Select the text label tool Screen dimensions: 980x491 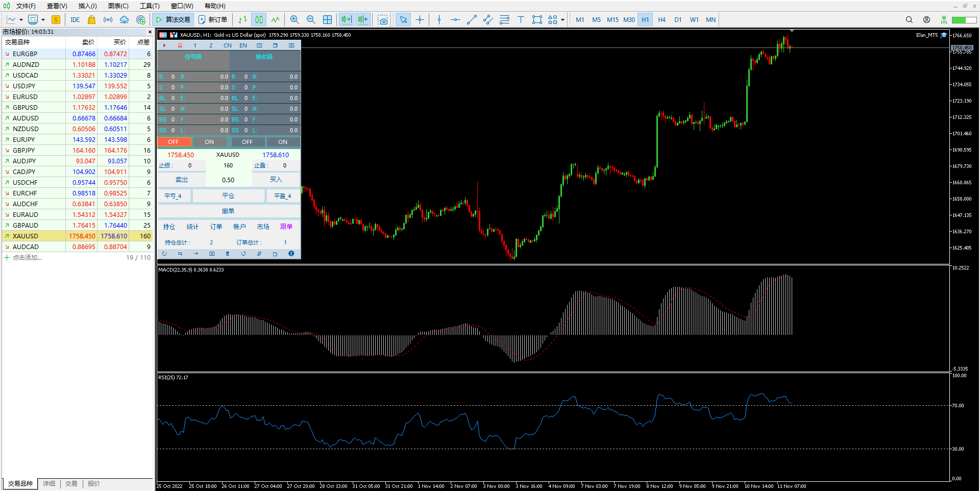[521, 20]
